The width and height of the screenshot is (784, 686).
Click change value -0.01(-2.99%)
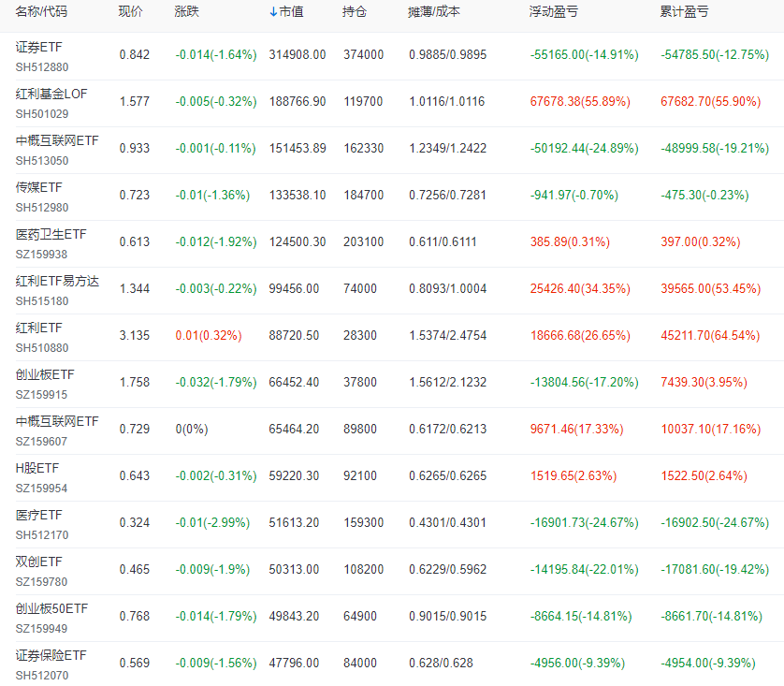[212, 522]
